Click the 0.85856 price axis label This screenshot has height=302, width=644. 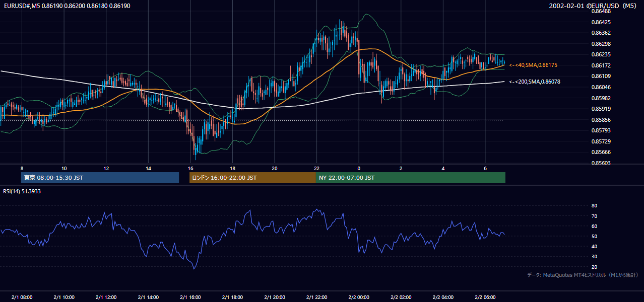[x=601, y=120]
